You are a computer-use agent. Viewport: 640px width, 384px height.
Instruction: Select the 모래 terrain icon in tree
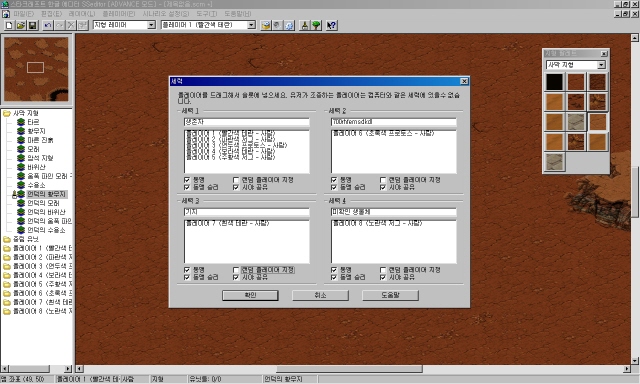[x=21, y=149]
